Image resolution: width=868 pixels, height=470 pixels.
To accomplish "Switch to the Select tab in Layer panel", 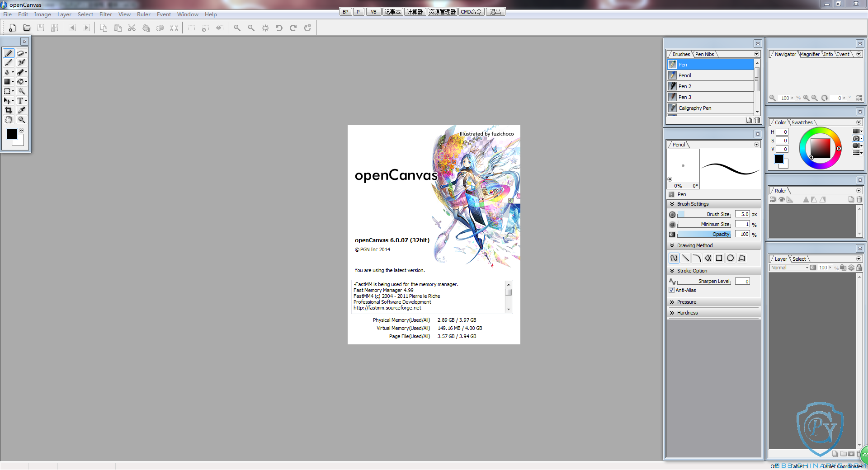I will (799, 259).
